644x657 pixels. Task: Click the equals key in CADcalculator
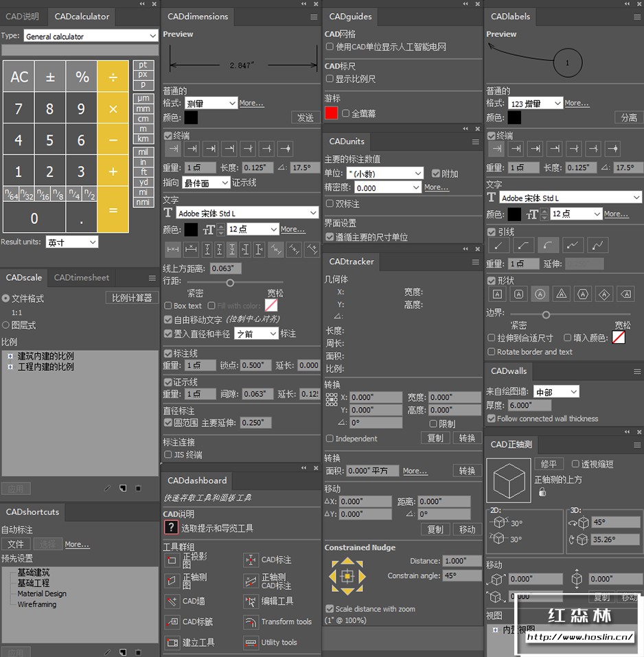pos(113,209)
